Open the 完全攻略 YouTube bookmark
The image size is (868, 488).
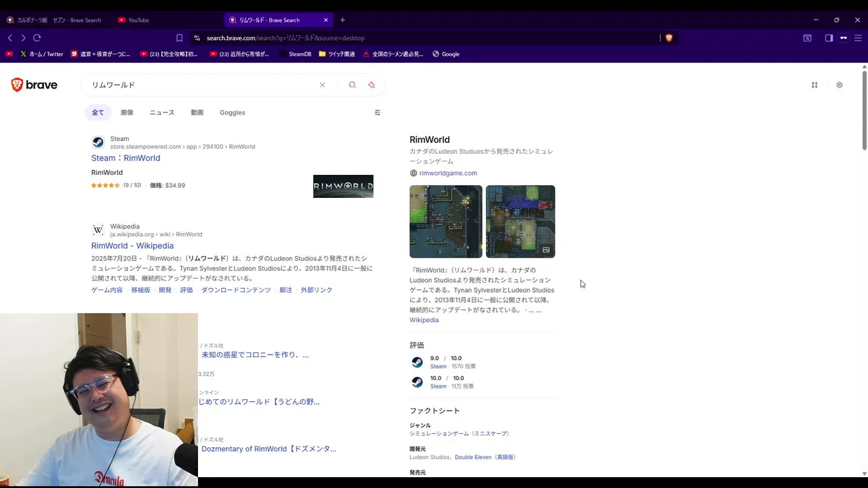tap(169, 54)
